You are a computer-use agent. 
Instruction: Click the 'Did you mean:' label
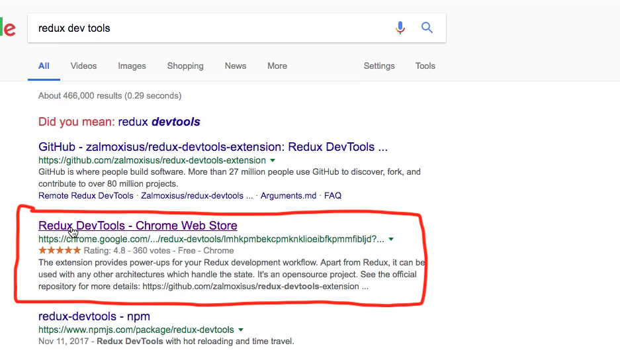click(x=76, y=122)
